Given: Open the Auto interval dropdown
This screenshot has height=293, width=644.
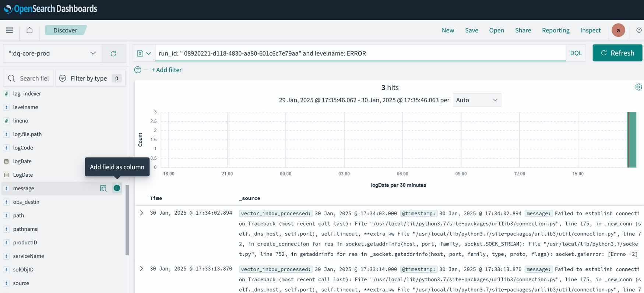Looking at the screenshot, I should click(476, 100).
